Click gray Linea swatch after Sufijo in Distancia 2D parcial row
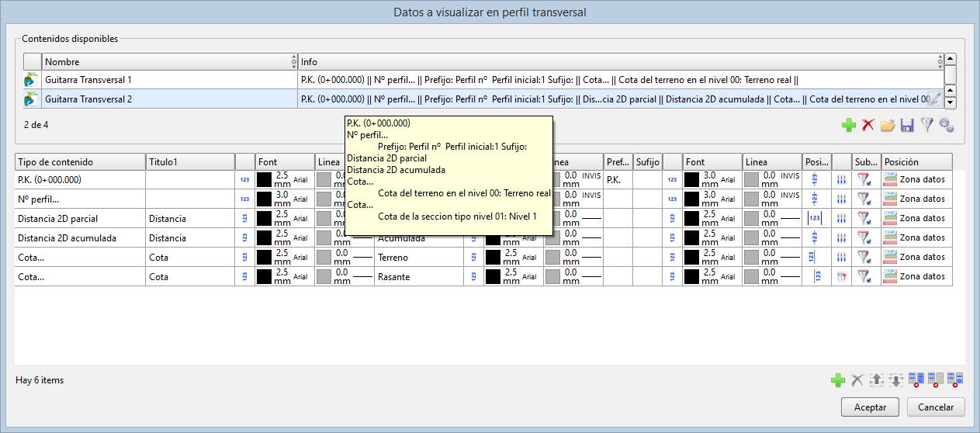 pos(752,218)
